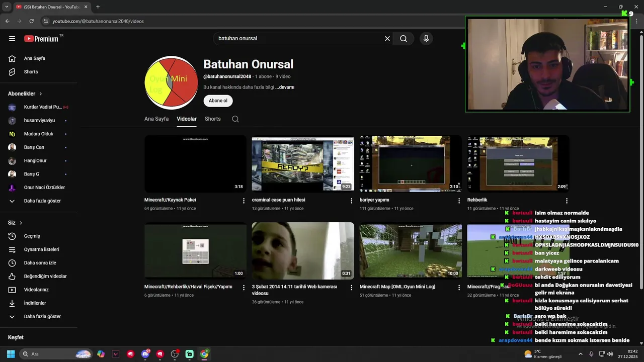Open Madara Olduk subscription channel
The image size is (644, 362).
(39, 134)
